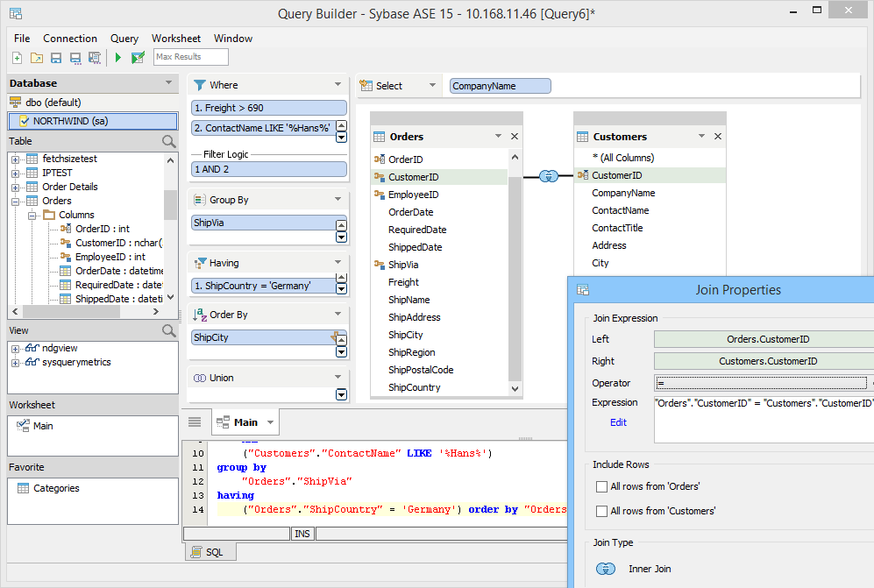
Task: Open the Order By panel dropdown arrow
Action: click(x=338, y=315)
